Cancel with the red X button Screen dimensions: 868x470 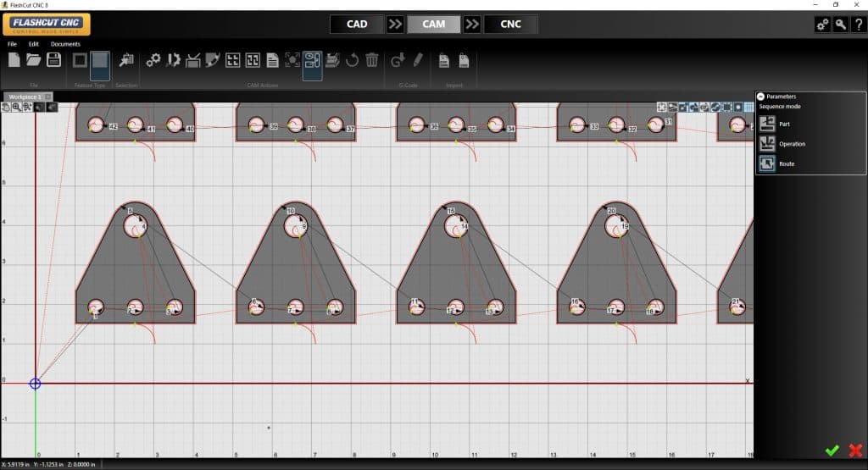coord(855,451)
